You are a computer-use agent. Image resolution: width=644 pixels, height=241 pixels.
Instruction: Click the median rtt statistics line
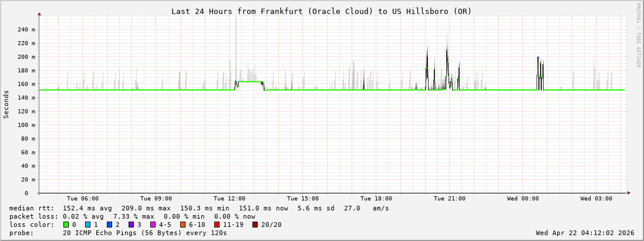[x=199, y=208]
